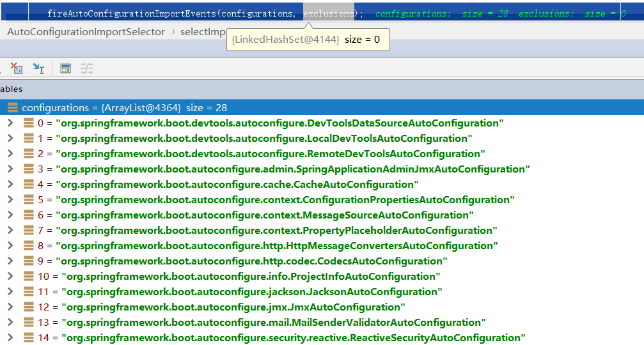The image size is (644, 345).
Task: Click the Evaluate Expression calculator icon
Action: (x=66, y=68)
